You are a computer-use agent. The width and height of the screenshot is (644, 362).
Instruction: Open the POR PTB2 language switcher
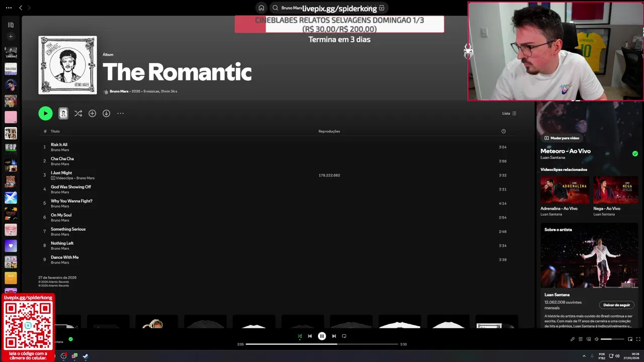tap(602, 356)
